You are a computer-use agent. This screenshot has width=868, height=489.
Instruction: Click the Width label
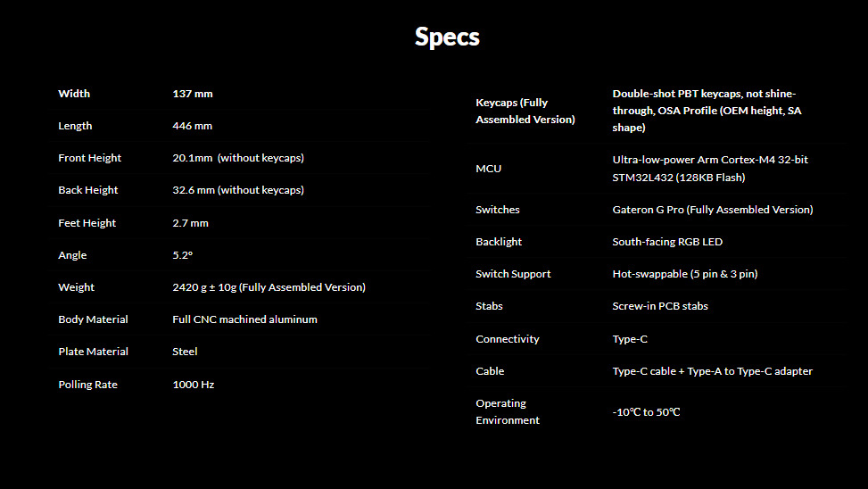(x=74, y=94)
